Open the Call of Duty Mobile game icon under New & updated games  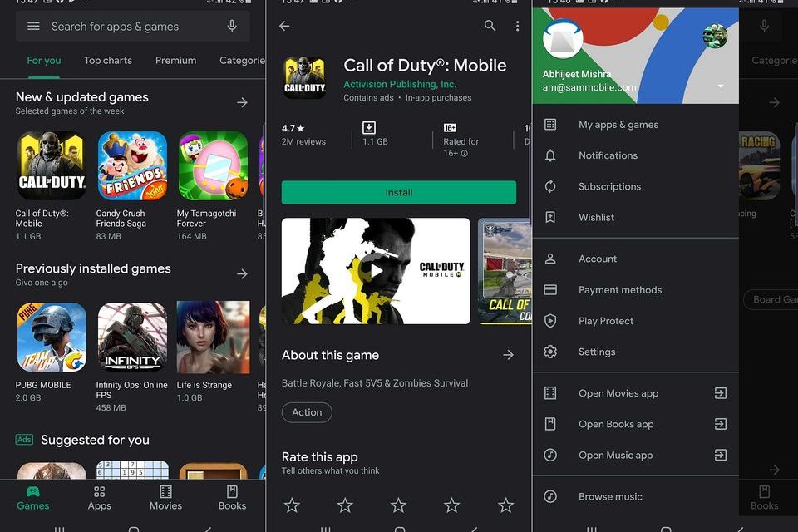pos(52,165)
